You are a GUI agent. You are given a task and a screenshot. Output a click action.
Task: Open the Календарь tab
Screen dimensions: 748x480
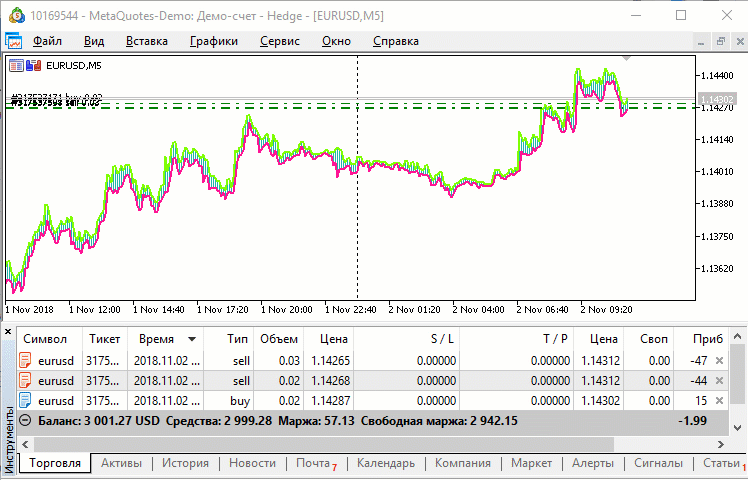[385, 463]
